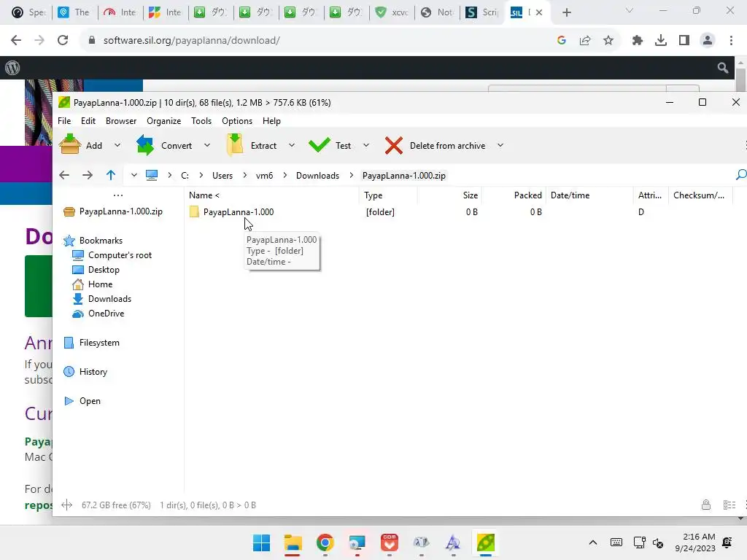Open the Browser menu
This screenshot has width=747, height=560.
121,121
